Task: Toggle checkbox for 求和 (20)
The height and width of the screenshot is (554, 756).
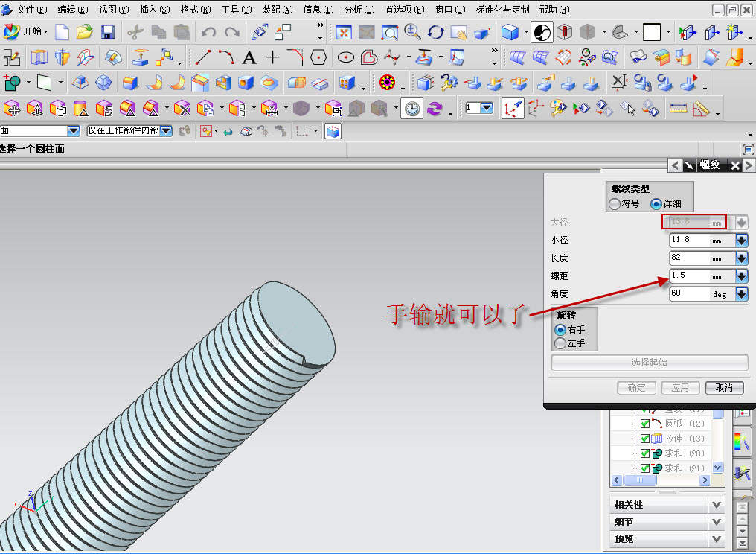Action: point(644,453)
